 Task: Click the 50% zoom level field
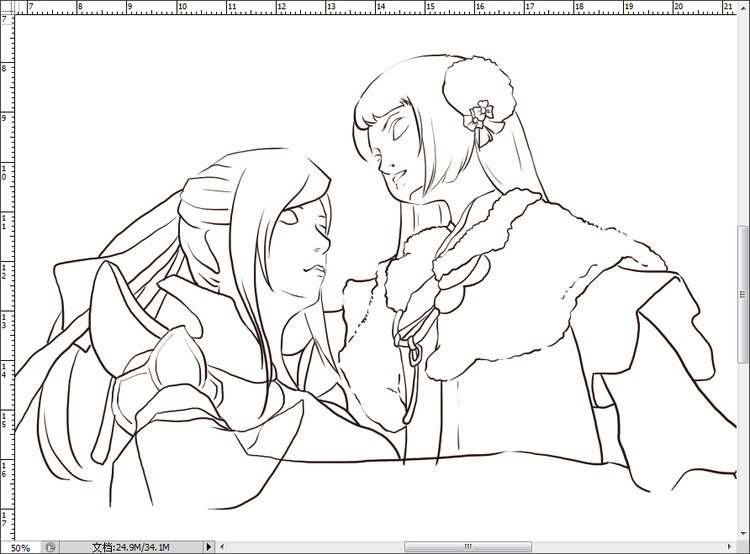pos(21,548)
